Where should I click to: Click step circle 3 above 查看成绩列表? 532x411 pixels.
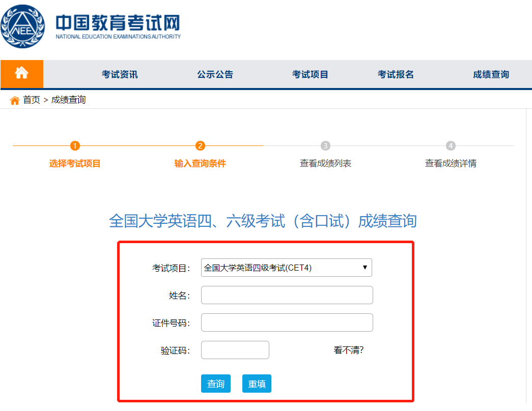pyautogui.click(x=324, y=145)
